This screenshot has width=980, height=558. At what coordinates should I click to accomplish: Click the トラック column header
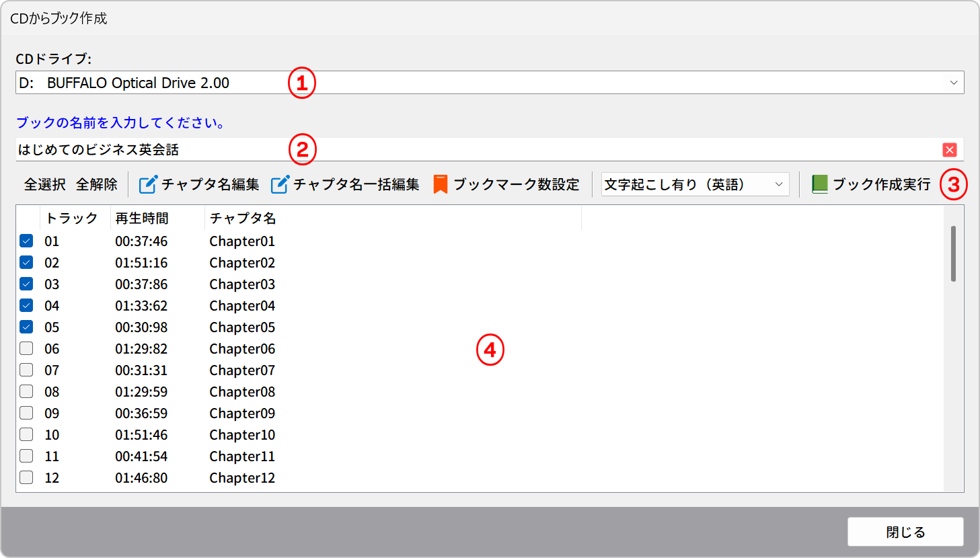pyautogui.click(x=71, y=218)
